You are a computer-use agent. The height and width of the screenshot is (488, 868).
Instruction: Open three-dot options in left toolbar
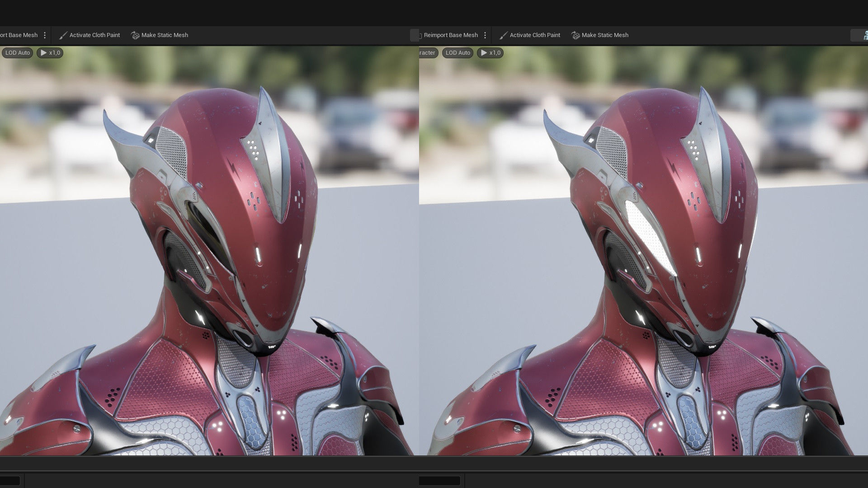45,35
